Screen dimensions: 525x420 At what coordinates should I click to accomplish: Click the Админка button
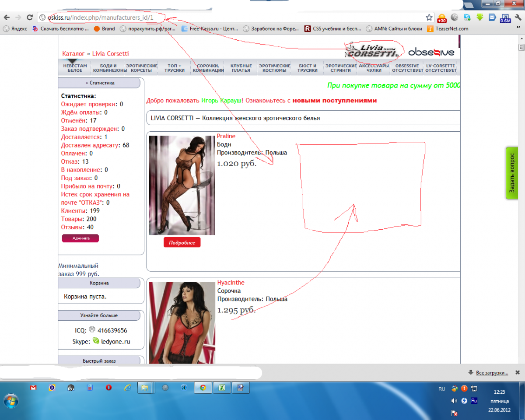point(80,238)
